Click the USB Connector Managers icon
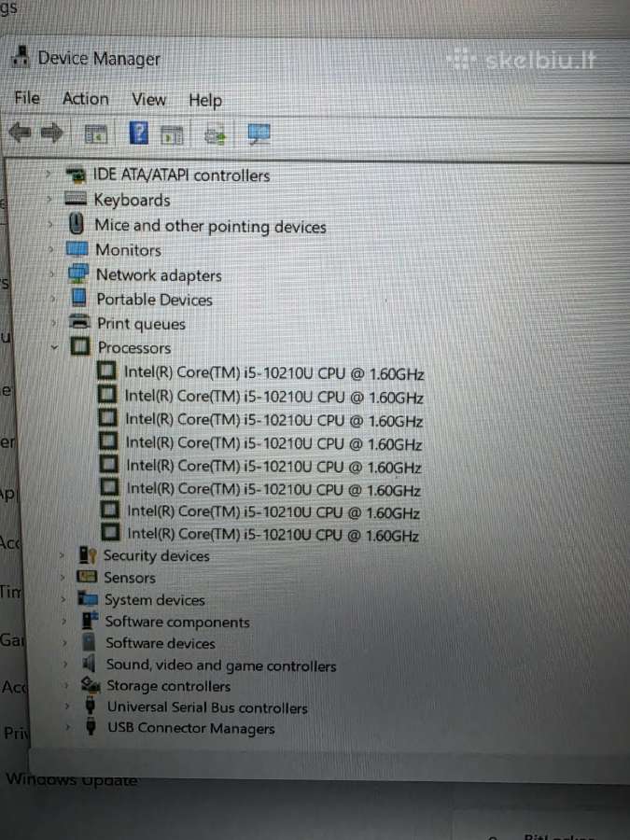The width and height of the screenshot is (630, 840). tap(91, 726)
